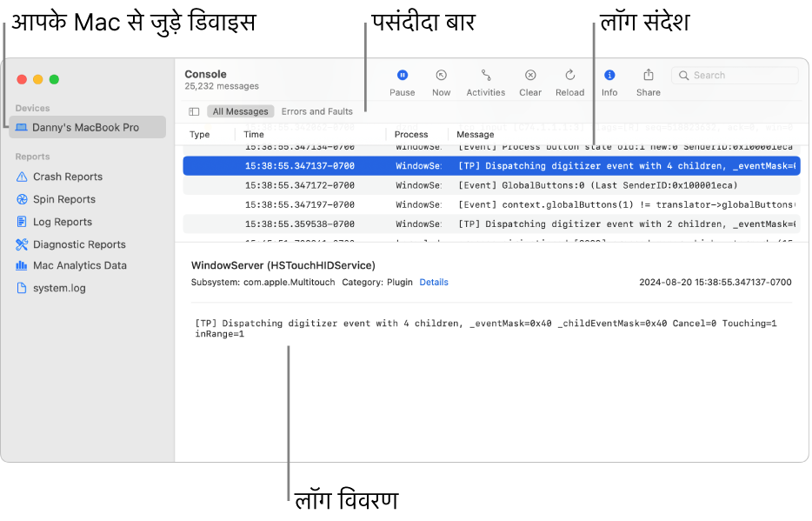Image resolution: width=812 pixels, height=521 pixels.
Task: Open Mac Analytics Data in sidebar
Action: [80, 265]
